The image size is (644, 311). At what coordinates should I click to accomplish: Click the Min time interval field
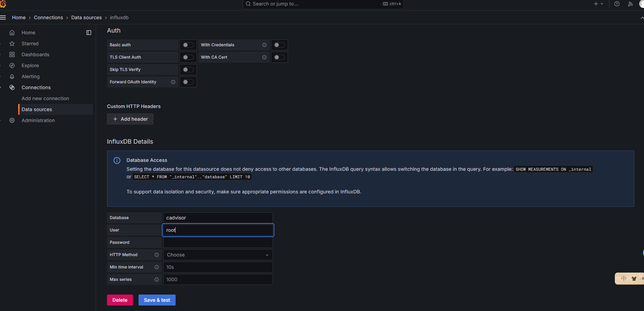218,267
